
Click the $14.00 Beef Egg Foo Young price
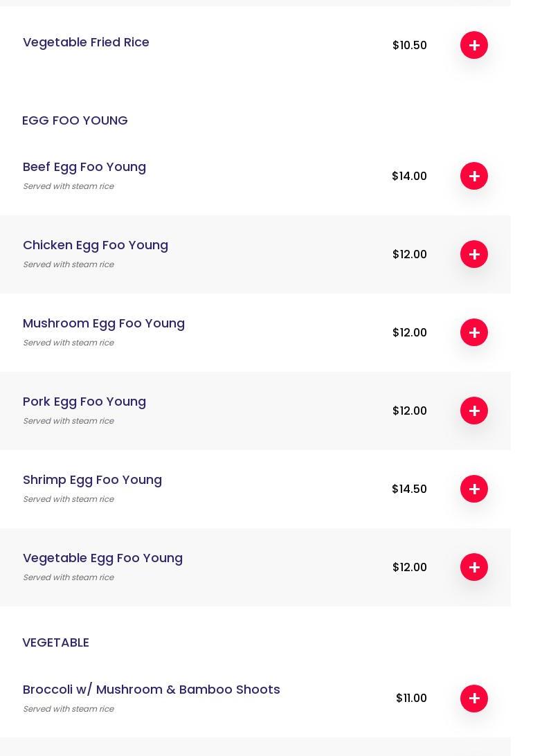[x=409, y=176]
